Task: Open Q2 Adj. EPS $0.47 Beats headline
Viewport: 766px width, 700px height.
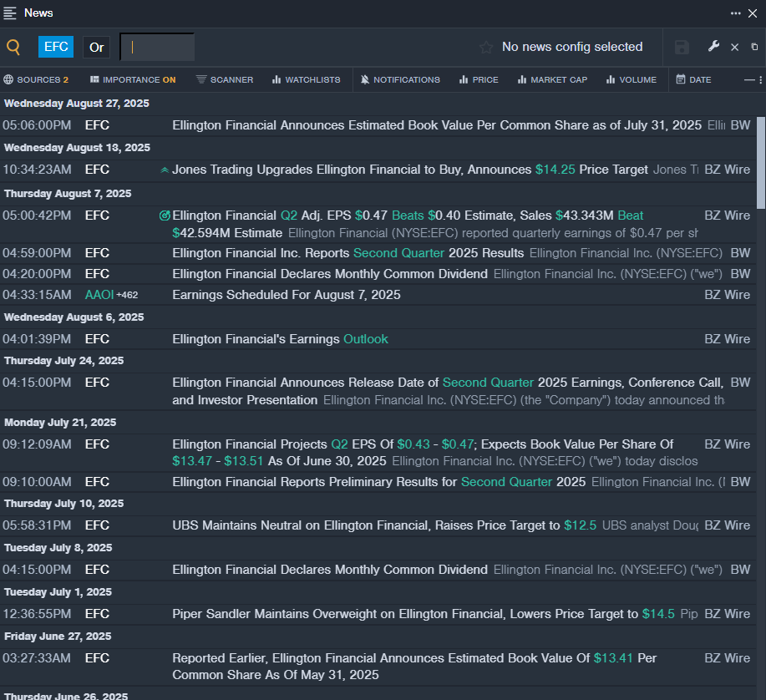Action: [408, 224]
